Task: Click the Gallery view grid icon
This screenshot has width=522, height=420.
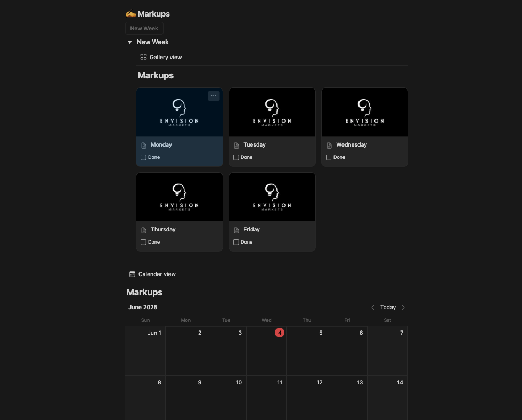Action: coord(143,57)
